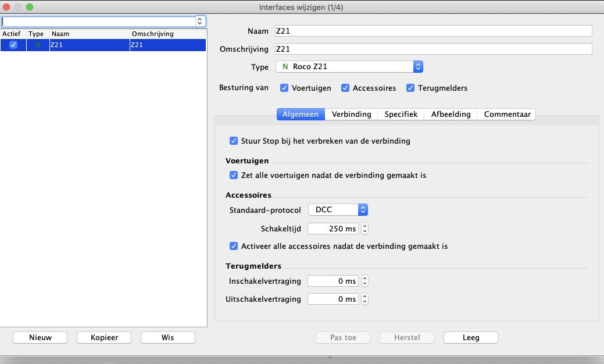
Task: Expand the Standaard-protocol DCC dropdown
Action: click(x=338, y=209)
